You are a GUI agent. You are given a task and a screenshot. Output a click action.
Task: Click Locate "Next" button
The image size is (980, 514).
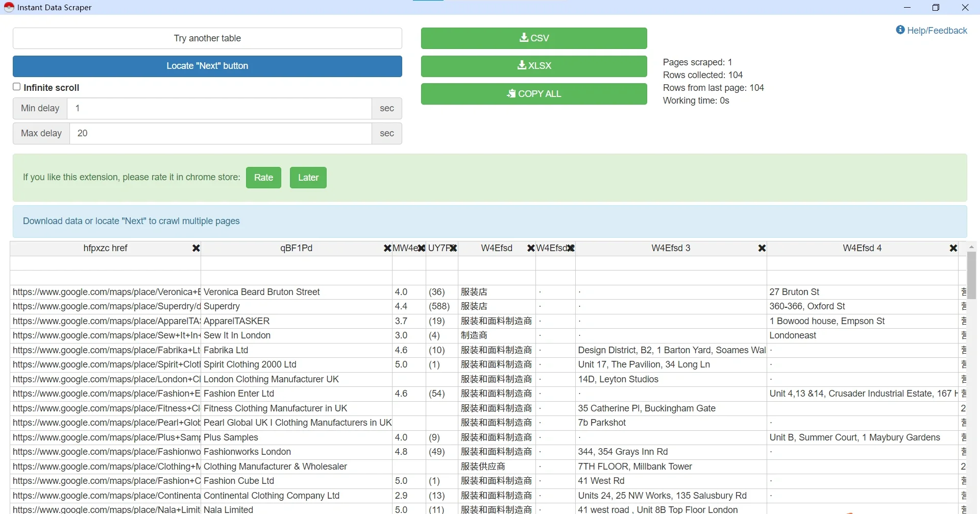[x=207, y=66]
